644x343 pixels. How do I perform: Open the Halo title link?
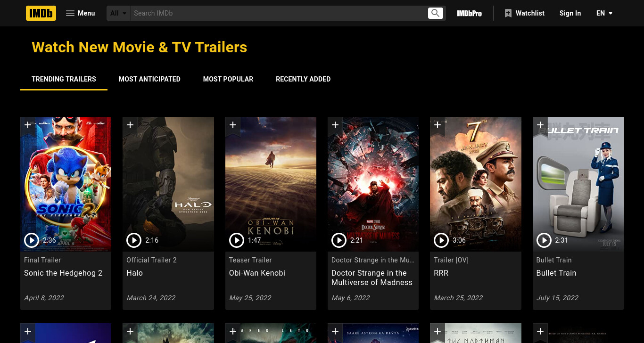pyautogui.click(x=134, y=273)
